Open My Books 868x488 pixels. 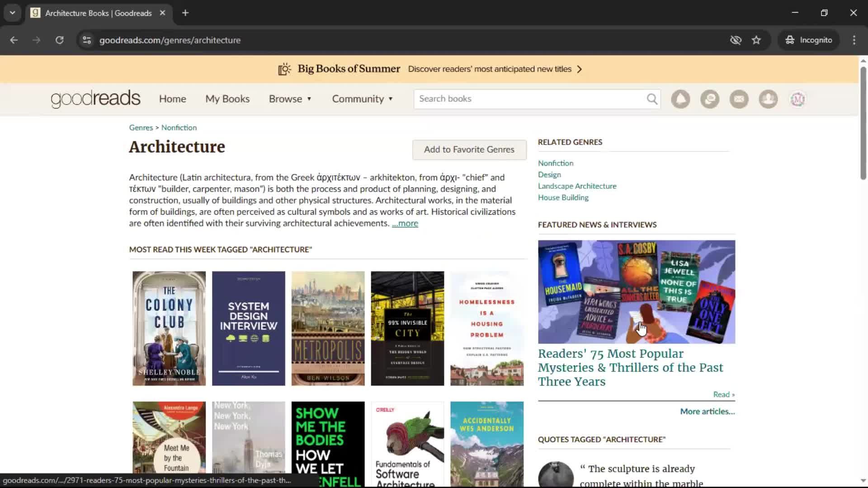[x=227, y=99]
